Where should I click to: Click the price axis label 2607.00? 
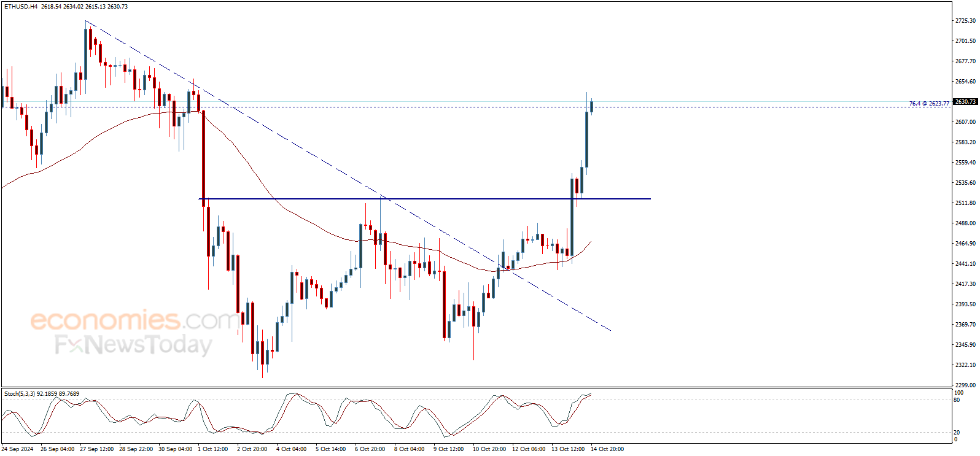coord(965,122)
